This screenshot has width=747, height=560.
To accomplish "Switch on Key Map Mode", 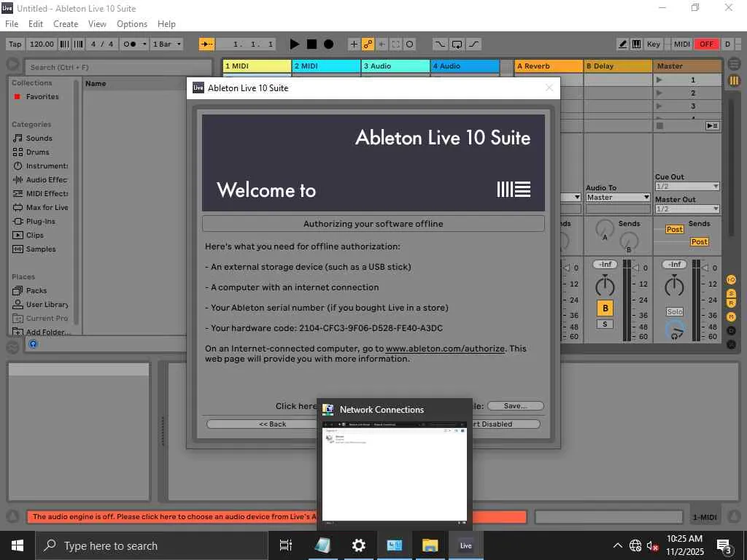I will pos(653,44).
